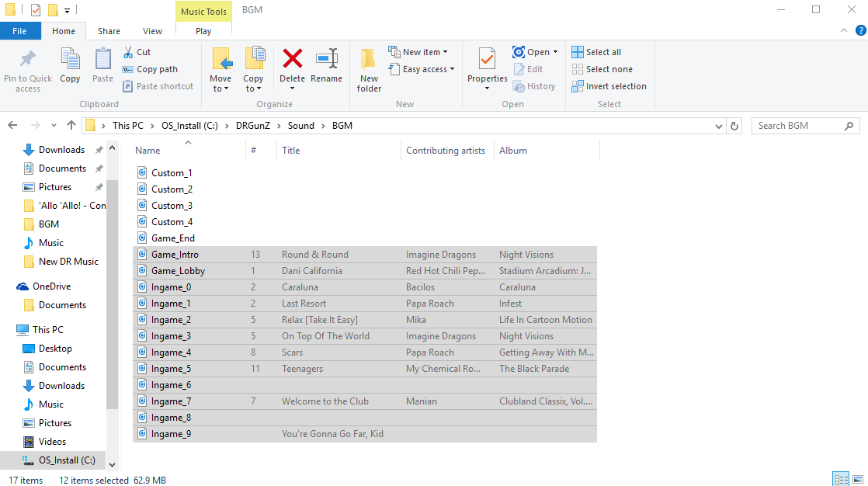868x486 pixels.
Task: Delete the selected files with red X
Action: [x=292, y=58]
